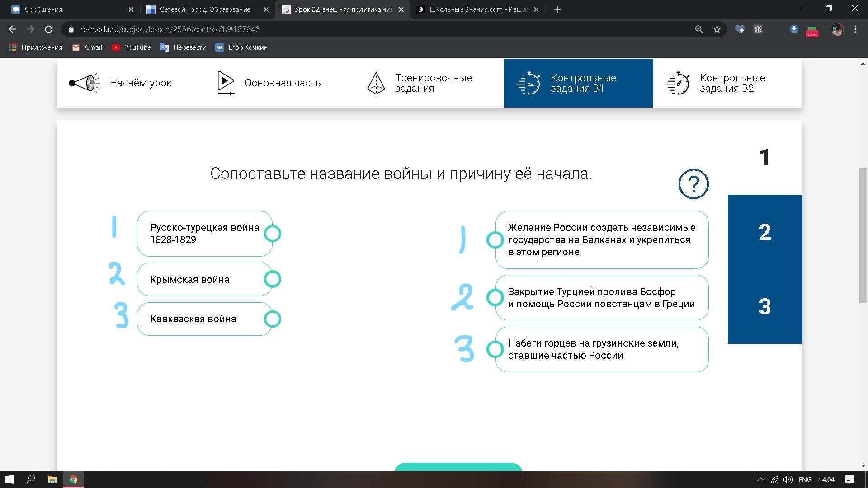Image resolution: width=868 pixels, height=488 pixels.
Task: Select connector circle for 'Кавказская война'
Action: [x=272, y=319]
